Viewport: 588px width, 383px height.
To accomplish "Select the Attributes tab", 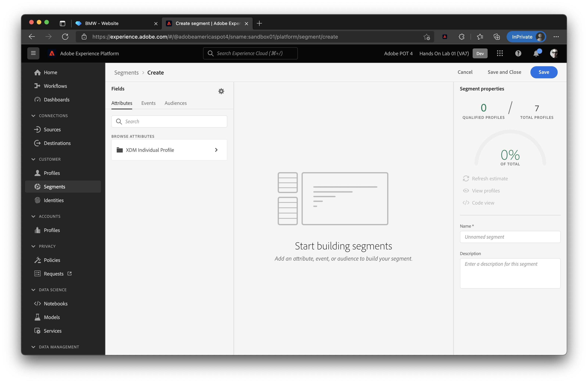I will (122, 103).
